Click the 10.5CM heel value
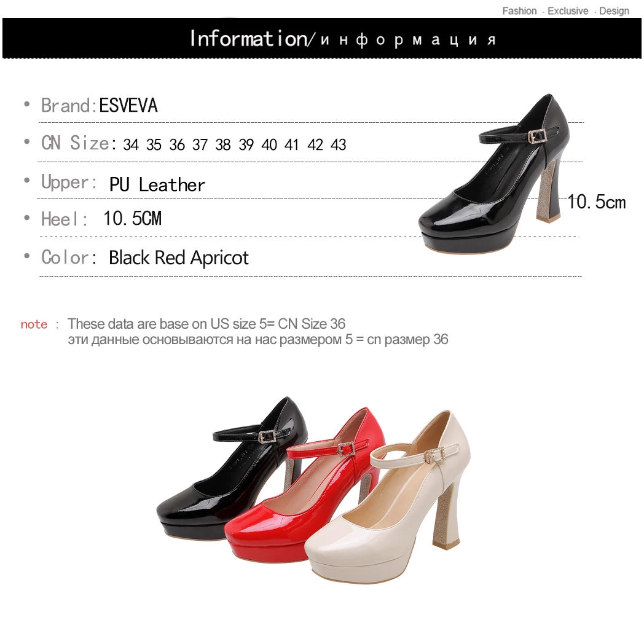This screenshot has width=644, height=644. point(132,219)
